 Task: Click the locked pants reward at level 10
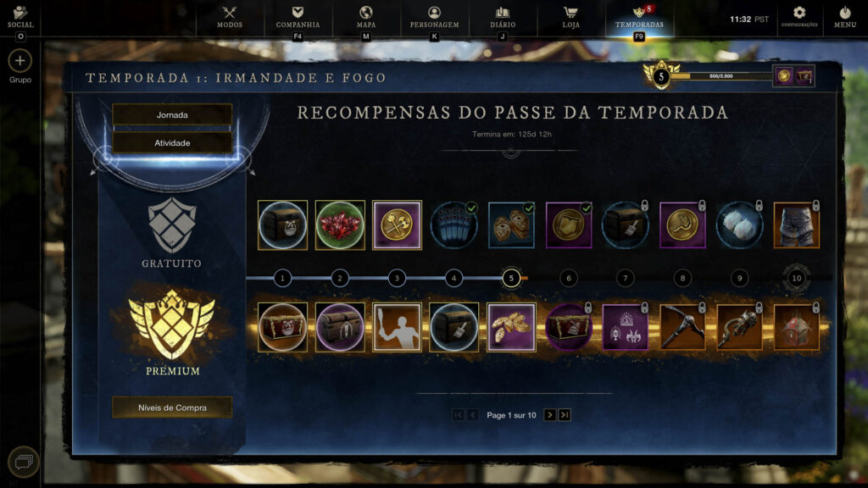[797, 225]
